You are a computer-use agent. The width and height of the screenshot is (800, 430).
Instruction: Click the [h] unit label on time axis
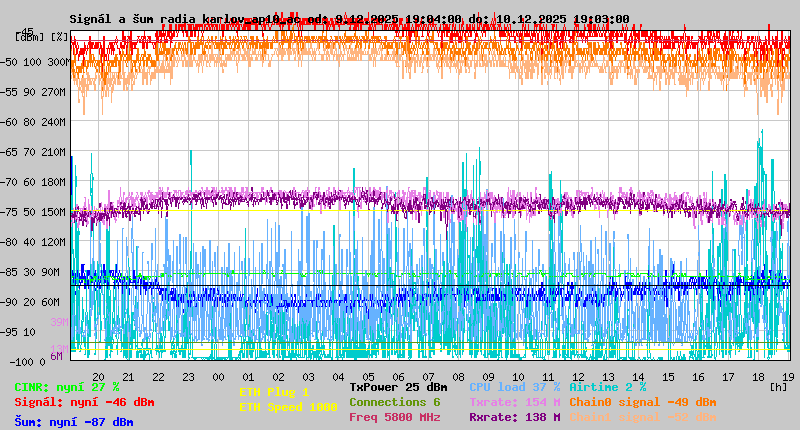tap(778, 385)
